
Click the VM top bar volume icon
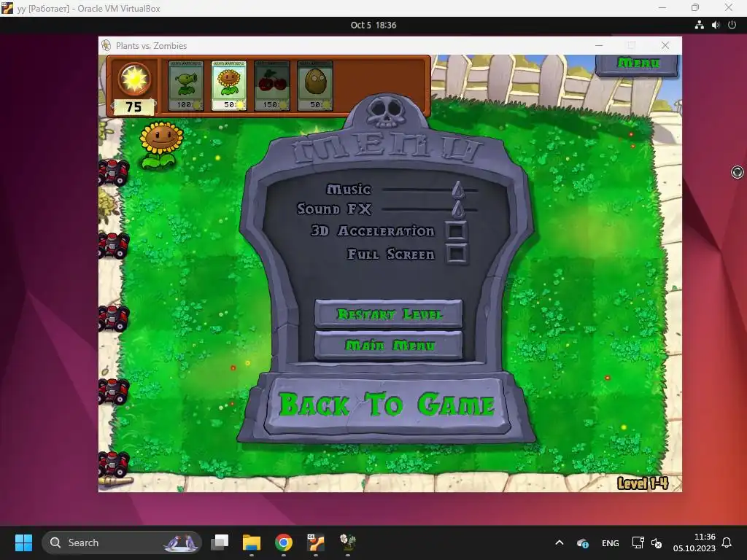pos(716,25)
